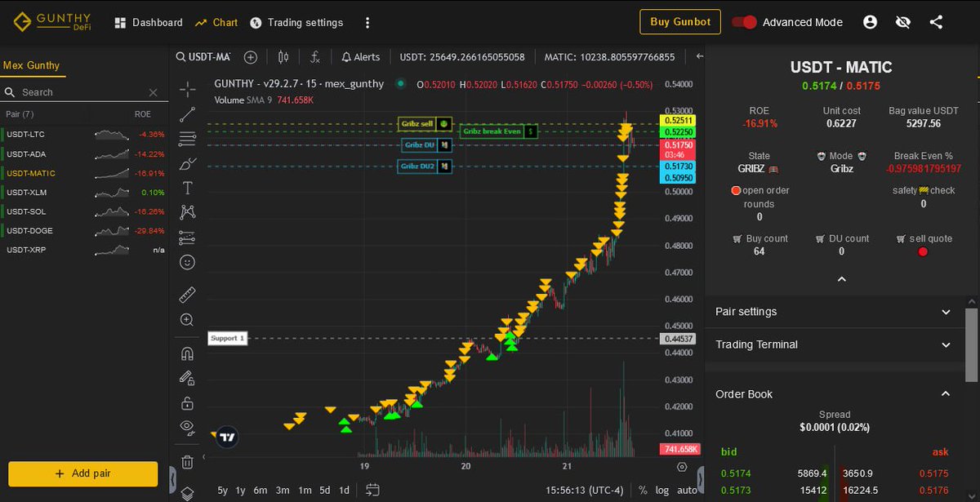Click the Gribz sell order line label

pos(425,124)
